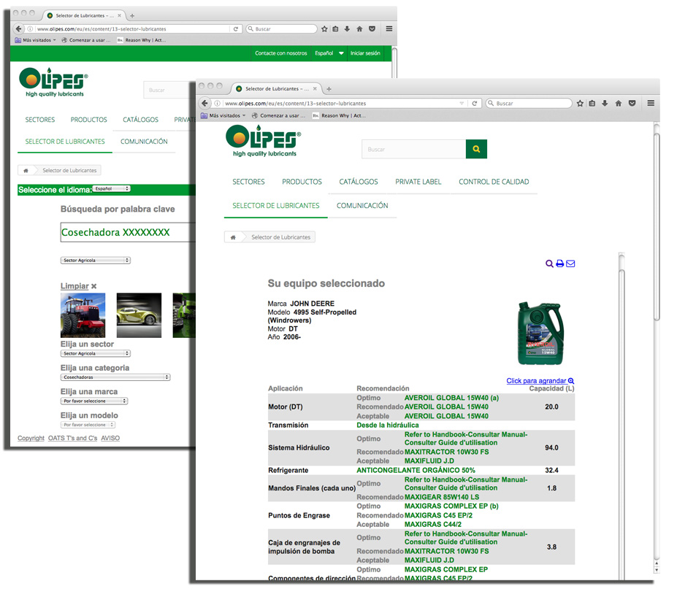Click the yellow sports car sector thumbnail
Screen dimensions: 696x616
(139, 315)
